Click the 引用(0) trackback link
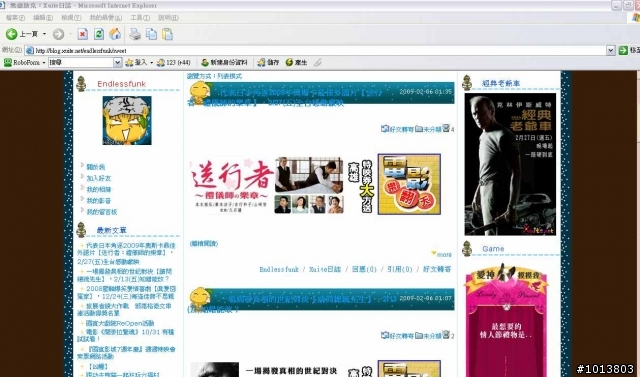Viewport: 640px width, 377px height. [x=400, y=269]
